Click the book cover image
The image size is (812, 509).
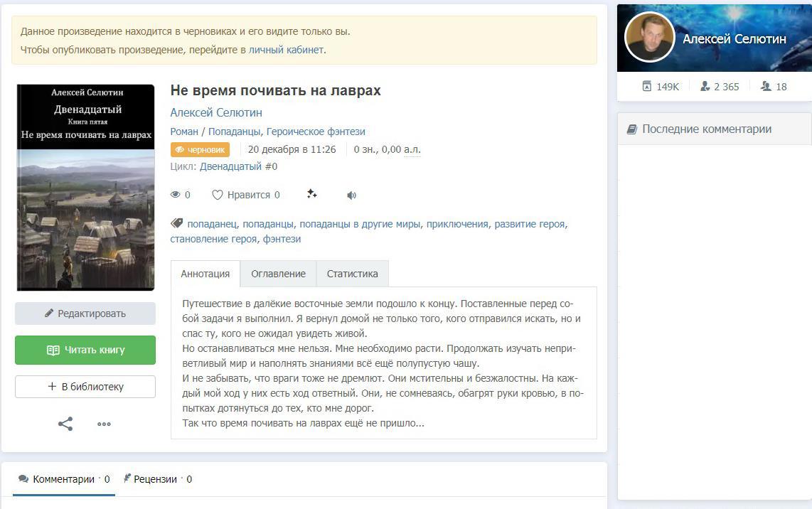85,188
